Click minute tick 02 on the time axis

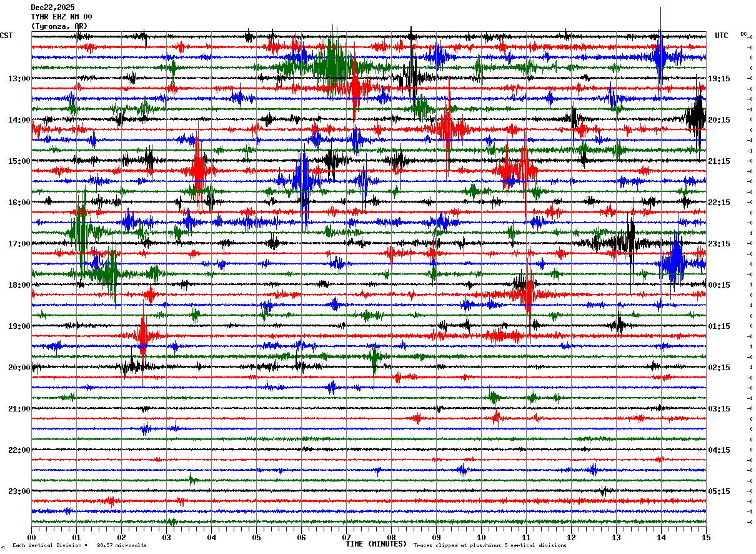pyautogui.click(x=121, y=537)
